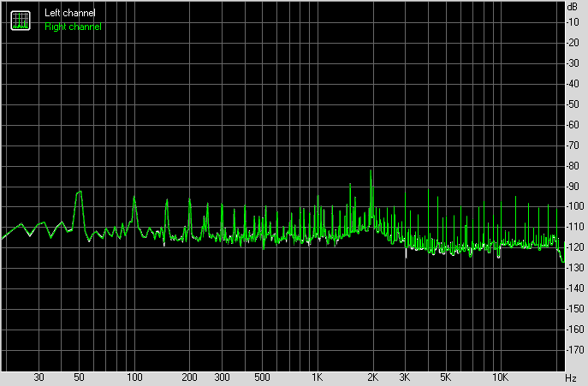The height and width of the screenshot is (386, 588).
Task: Click the -130 dB axis label
Action: 575,268
